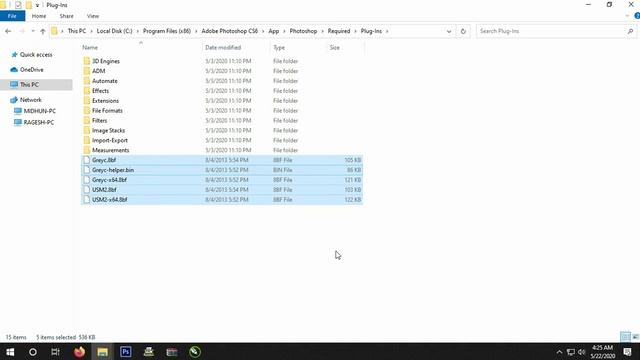640x360 pixels.
Task: Select the Measurements folder icon
Action: click(87, 150)
